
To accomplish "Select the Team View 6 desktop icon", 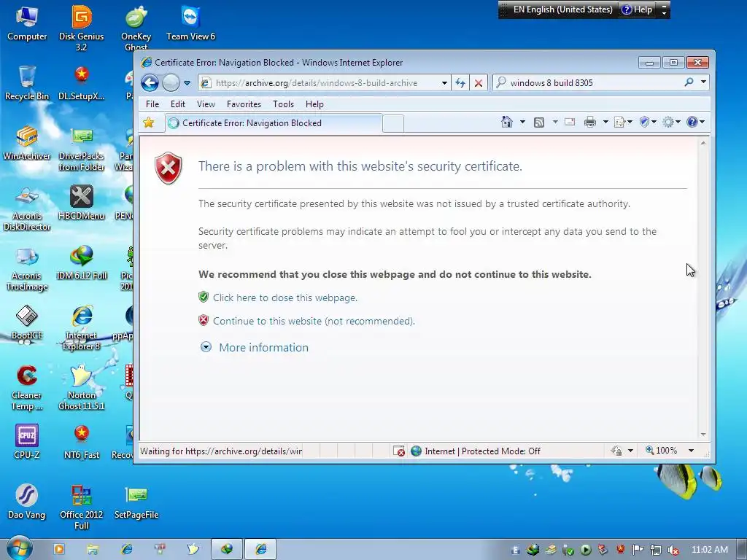I will pyautogui.click(x=190, y=23).
